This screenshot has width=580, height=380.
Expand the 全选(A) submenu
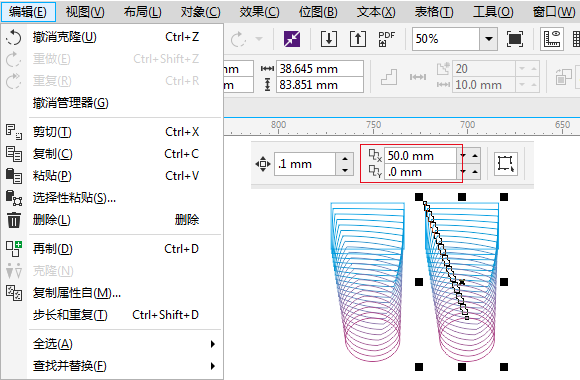point(212,344)
